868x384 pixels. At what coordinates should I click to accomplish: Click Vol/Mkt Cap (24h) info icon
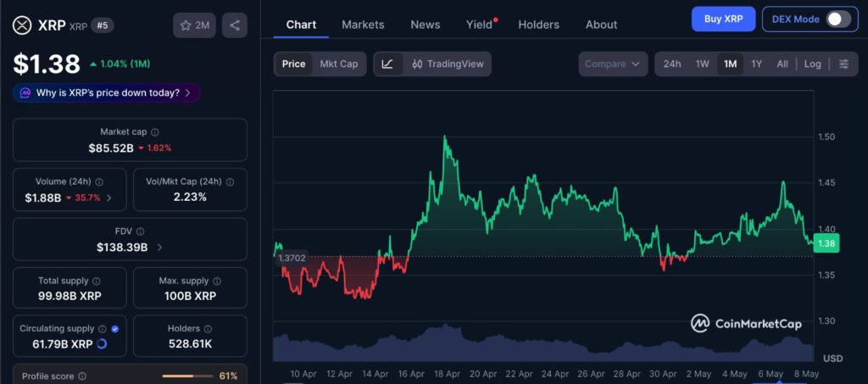[230, 182]
